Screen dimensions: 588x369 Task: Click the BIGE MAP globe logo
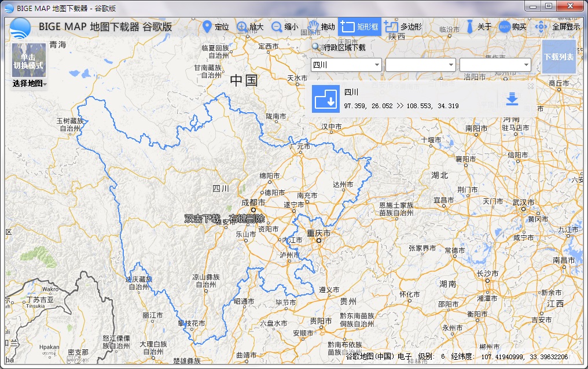(20, 28)
